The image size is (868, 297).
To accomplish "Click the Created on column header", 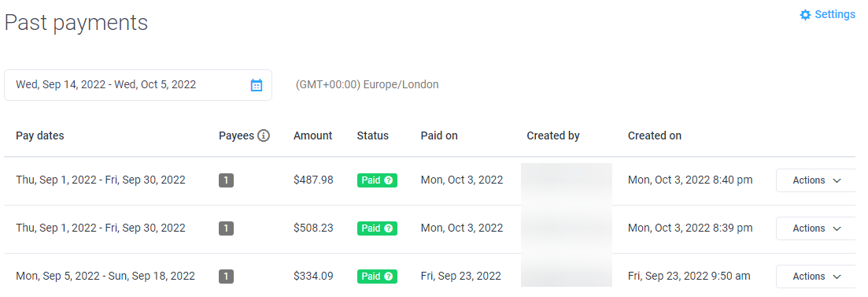I will coord(654,136).
